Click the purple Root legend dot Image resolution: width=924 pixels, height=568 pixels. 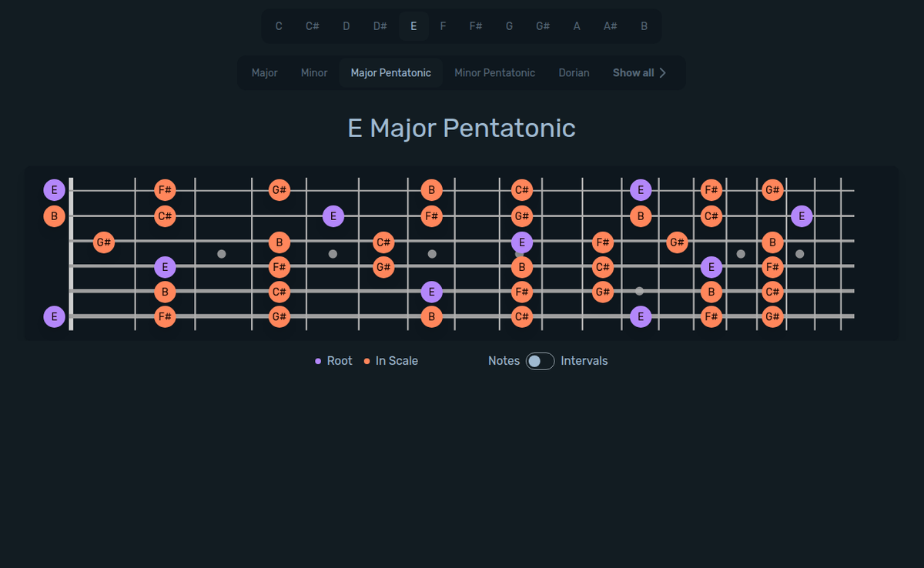[x=318, y=360]
